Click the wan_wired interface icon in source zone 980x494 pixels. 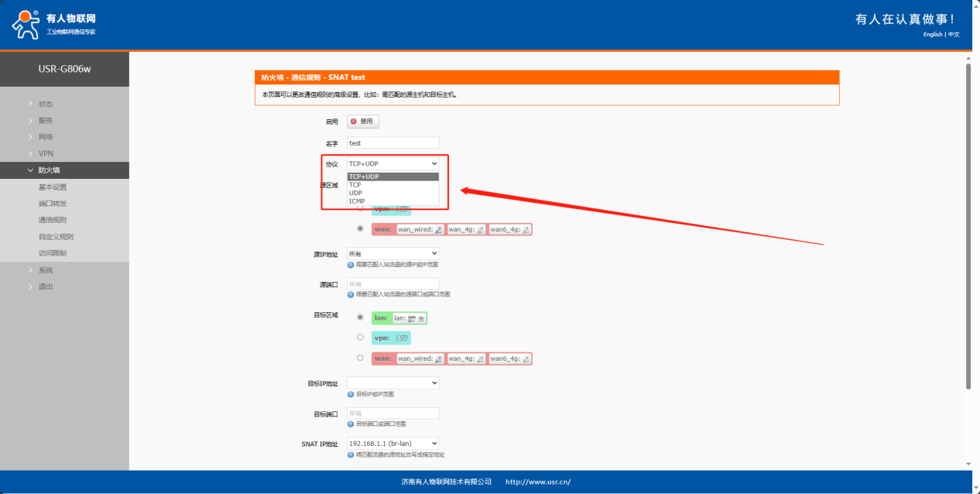(x=438, y=229)
